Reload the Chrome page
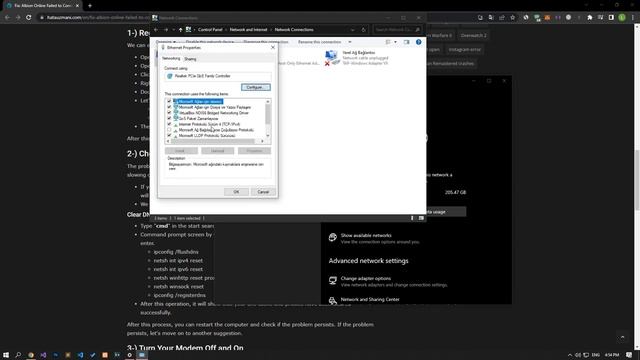This screenshot has height=360, width=640. 29,18
